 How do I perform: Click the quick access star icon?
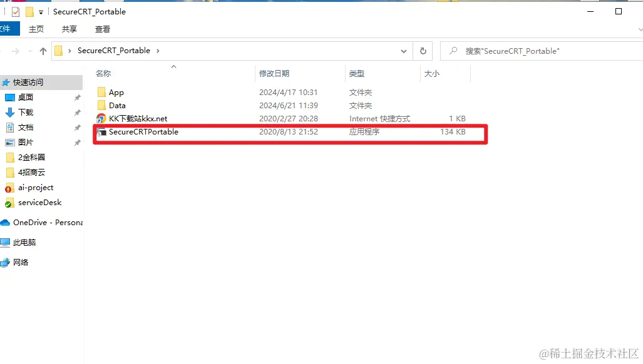6,83
